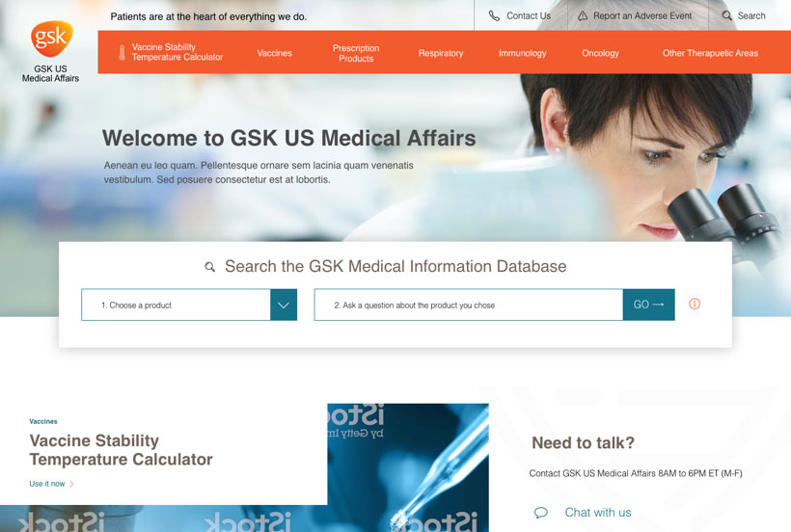The height and width of the screenshot is (532, 791).
Task: Go to the Respiratory section
Action: click(x=441, y=53)
